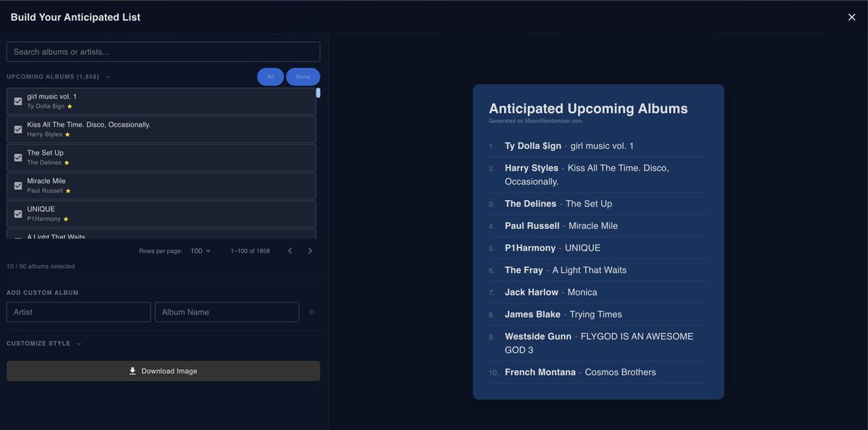The width and height of the screenshot is (868, 430).
Task: Click P1Harmony - UNIQUE preview entry
Action: point(599,248)
